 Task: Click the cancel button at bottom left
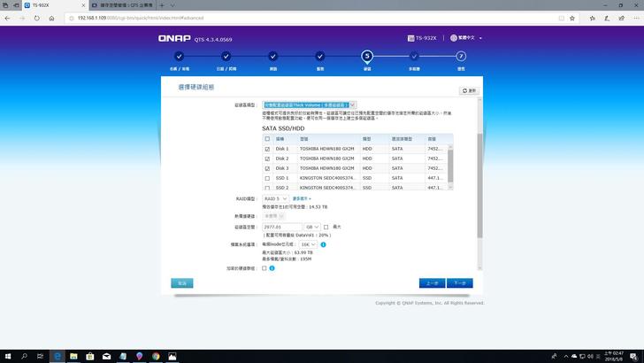click(182, 282)
